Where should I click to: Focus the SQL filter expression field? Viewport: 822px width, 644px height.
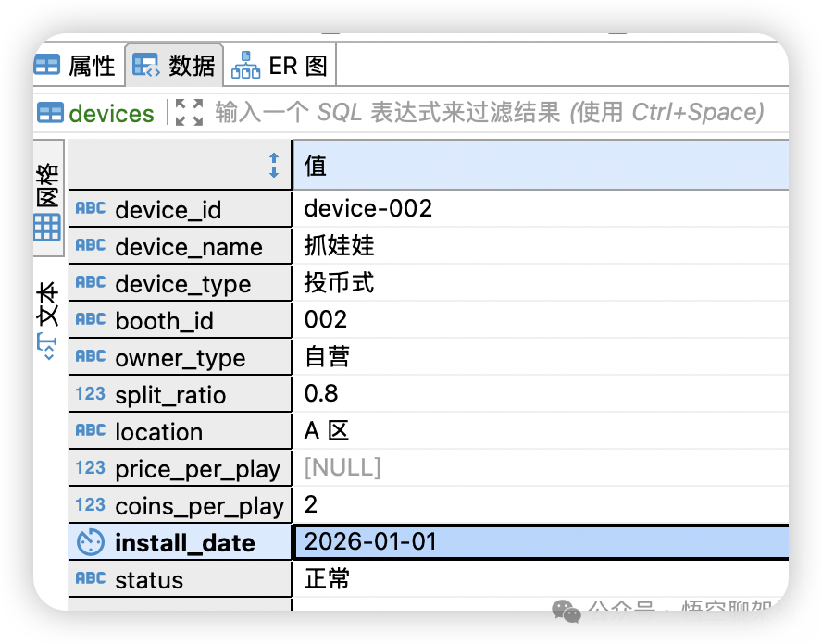coord(489,112)
